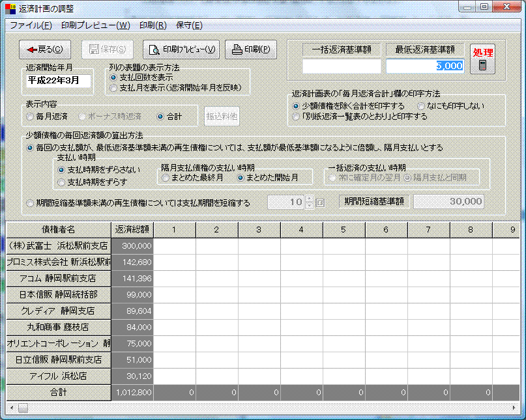Choose 毎月返済 display option

(30, 117)
